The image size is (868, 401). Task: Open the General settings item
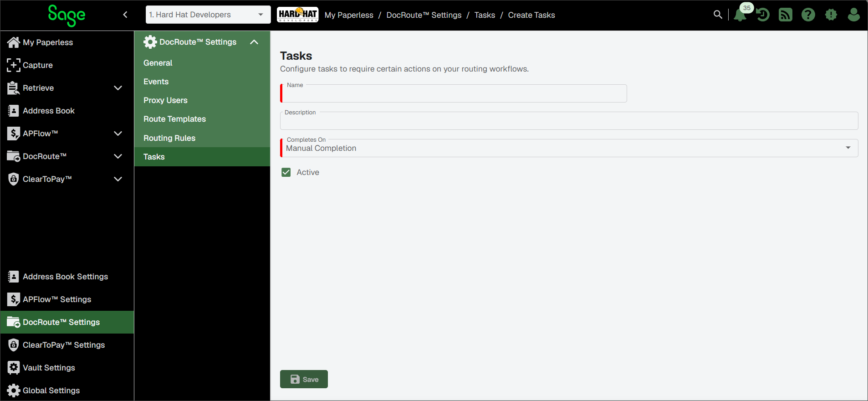[x=202, y=63]
